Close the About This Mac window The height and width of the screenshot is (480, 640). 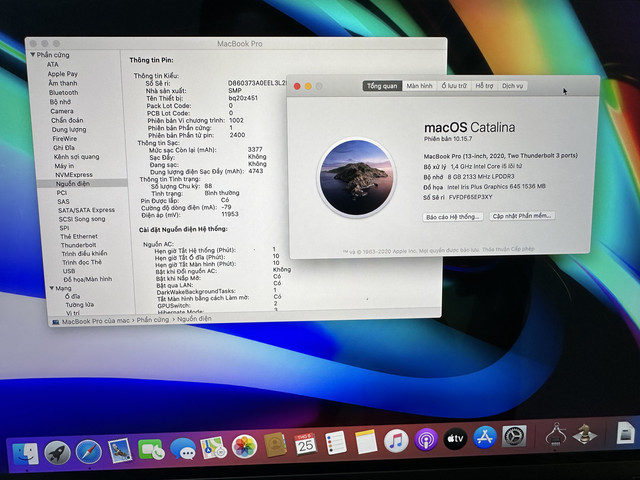tap(297, 86)
